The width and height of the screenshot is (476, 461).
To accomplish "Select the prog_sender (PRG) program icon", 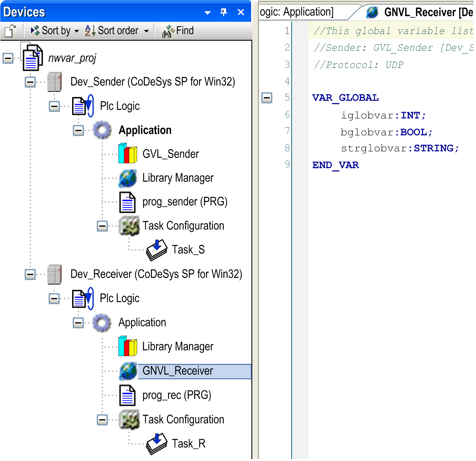I will [127, 202].
